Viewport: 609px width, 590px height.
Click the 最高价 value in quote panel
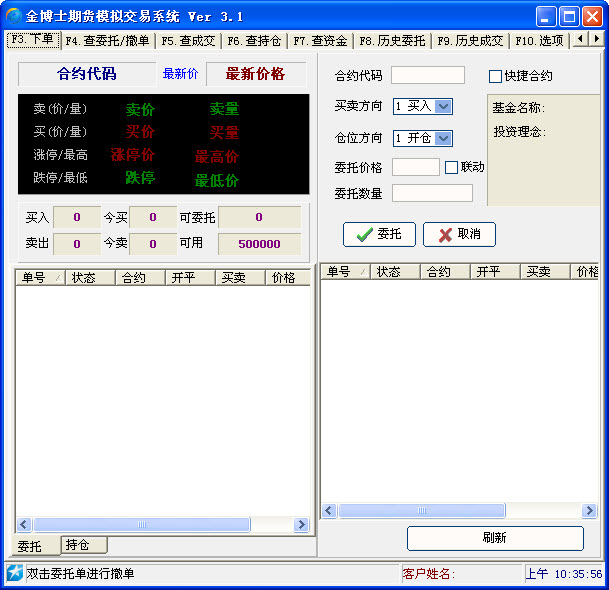tap(217, 157)
